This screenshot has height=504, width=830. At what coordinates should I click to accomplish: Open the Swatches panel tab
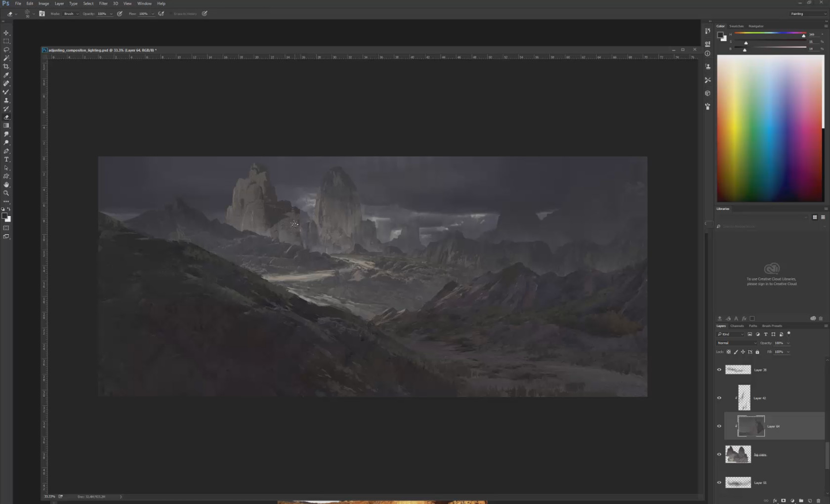(x=736, y=26)
